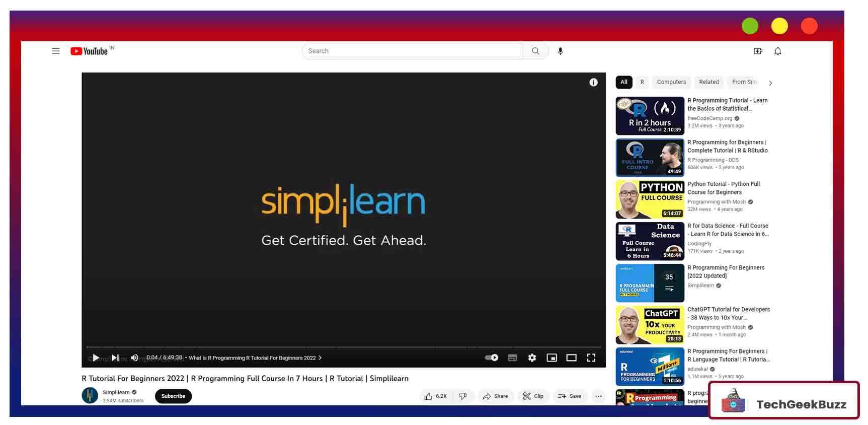The height and width of the screenshot is (425, 868).
Task: Mute the video volume
Action: tap(134, 358)
